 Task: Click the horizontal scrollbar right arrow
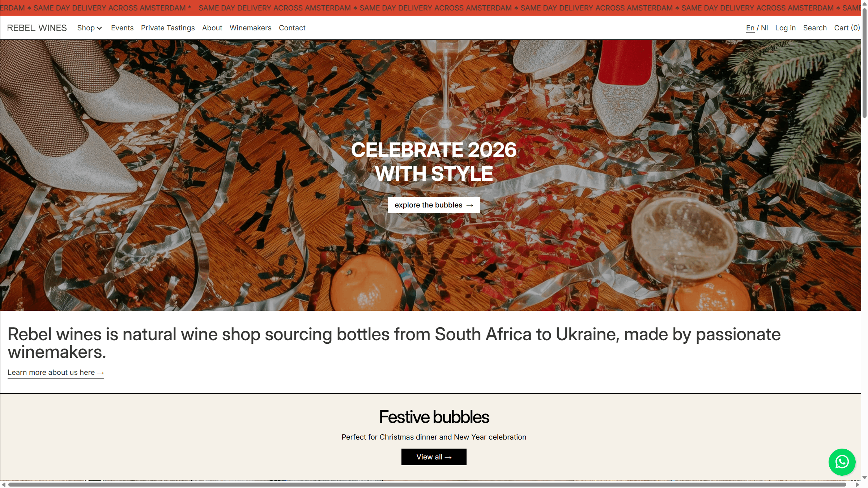point(857,484)
